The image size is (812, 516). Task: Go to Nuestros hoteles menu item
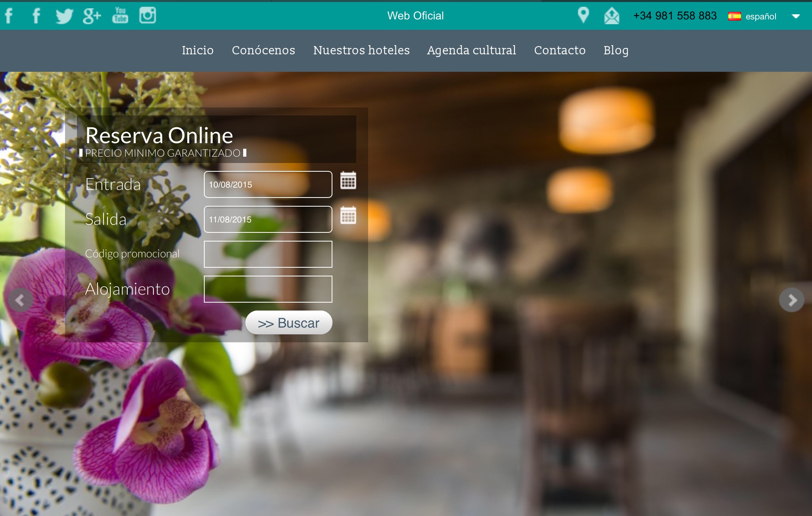click(361, 50)
